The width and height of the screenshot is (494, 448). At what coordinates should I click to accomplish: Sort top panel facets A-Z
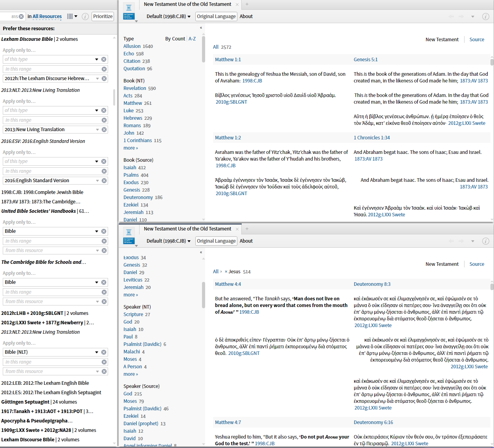tap(192, 39)
